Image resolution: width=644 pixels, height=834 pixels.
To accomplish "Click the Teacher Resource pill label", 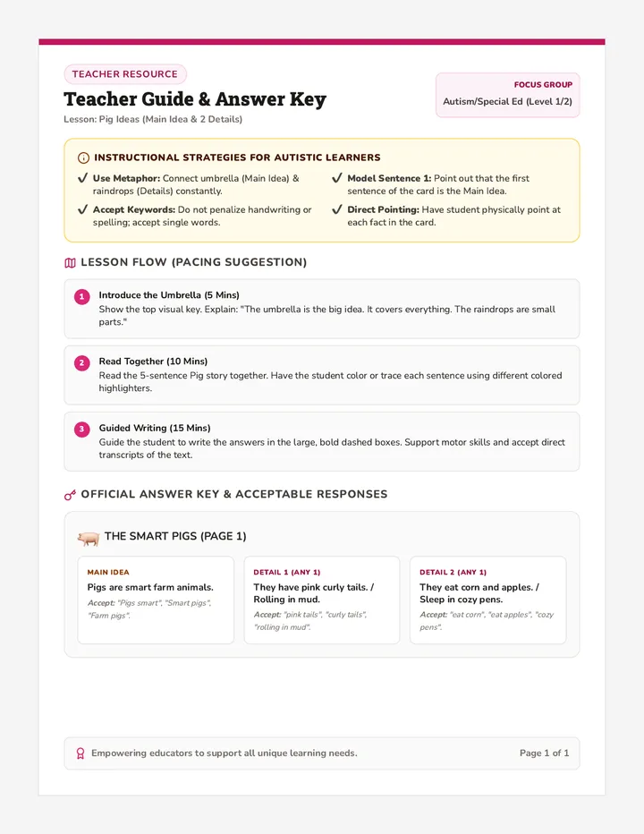I will click(125, 74).
